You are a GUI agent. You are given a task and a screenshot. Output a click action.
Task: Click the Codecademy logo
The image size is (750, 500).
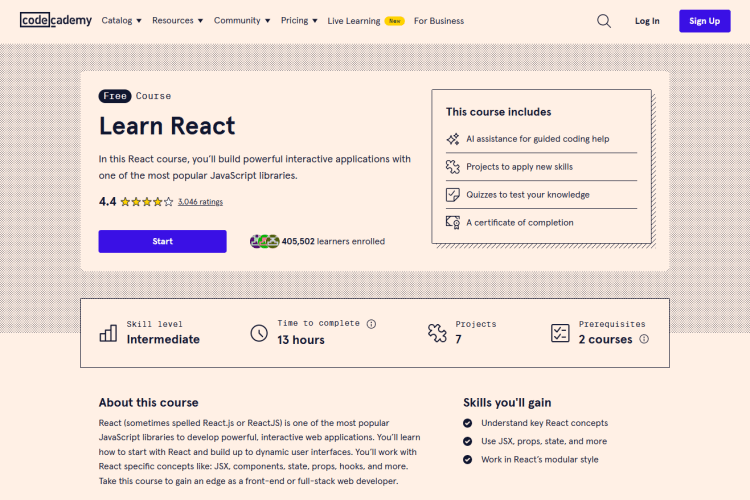[55, 20]
